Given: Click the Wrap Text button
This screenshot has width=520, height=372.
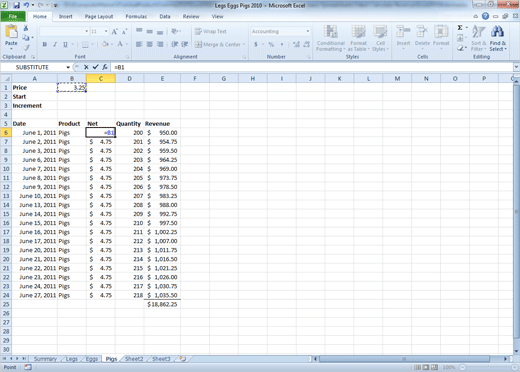Looking at the screenshot, I should (x=211, y=31).
